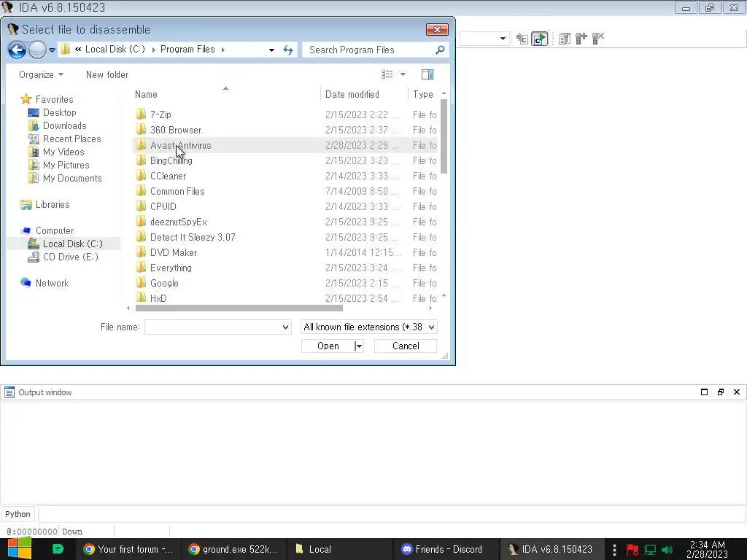Open Recent Places in navigation pane
Image resolution: width=747 pixels, height=560 pixels.
point(72,139)
